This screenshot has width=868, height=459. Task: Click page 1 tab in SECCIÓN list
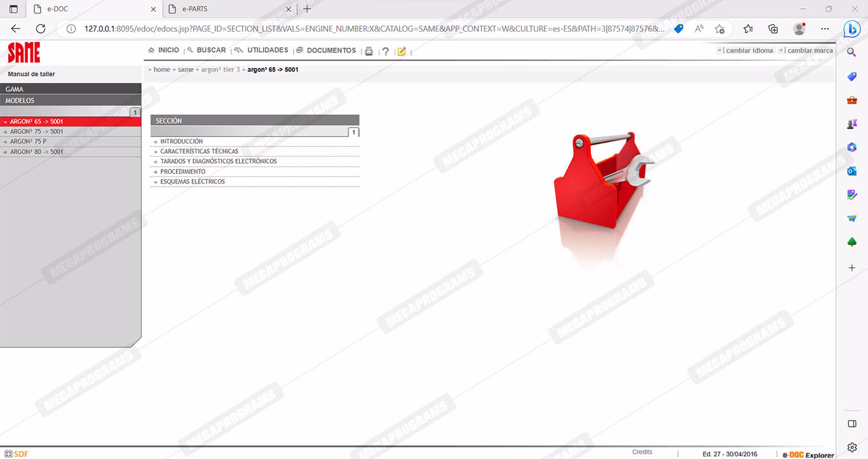(354, 132)
